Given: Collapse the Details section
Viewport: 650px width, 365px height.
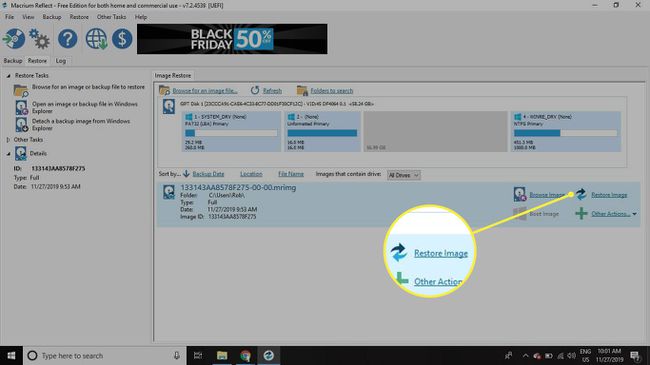Looking at the screenshot, I should tap(8, 153).
